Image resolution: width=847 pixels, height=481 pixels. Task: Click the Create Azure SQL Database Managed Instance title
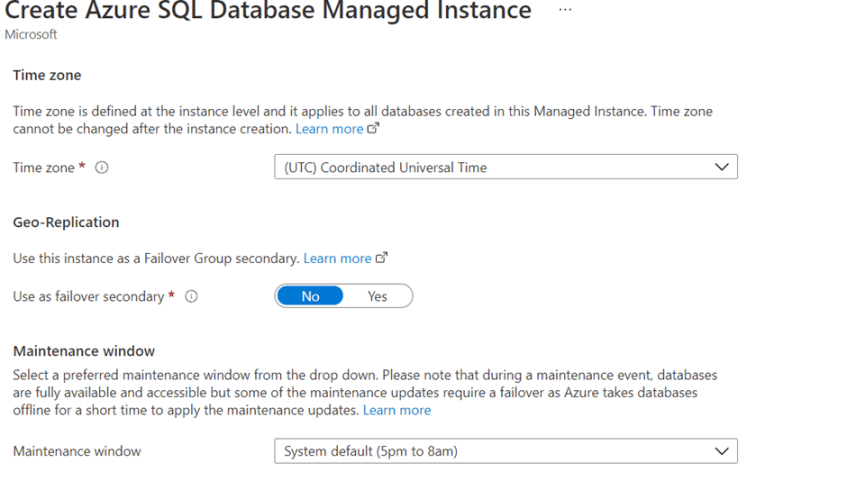[x=268, y=10]
